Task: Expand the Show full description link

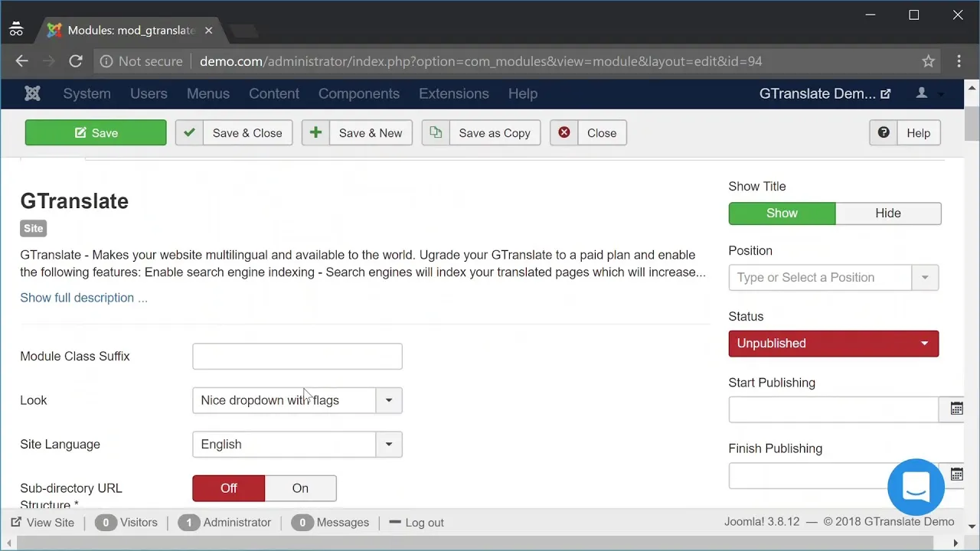Action: pyautogui.click(x=84, y=298)
